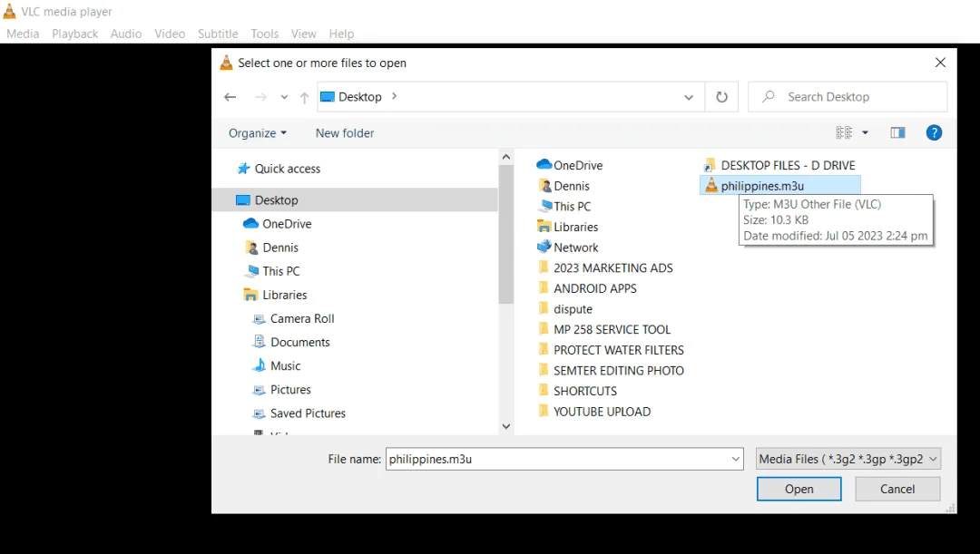The image size is (980, 554).
Task: Expand the chevron after Desktop breadcrumb
Action: 395,96
